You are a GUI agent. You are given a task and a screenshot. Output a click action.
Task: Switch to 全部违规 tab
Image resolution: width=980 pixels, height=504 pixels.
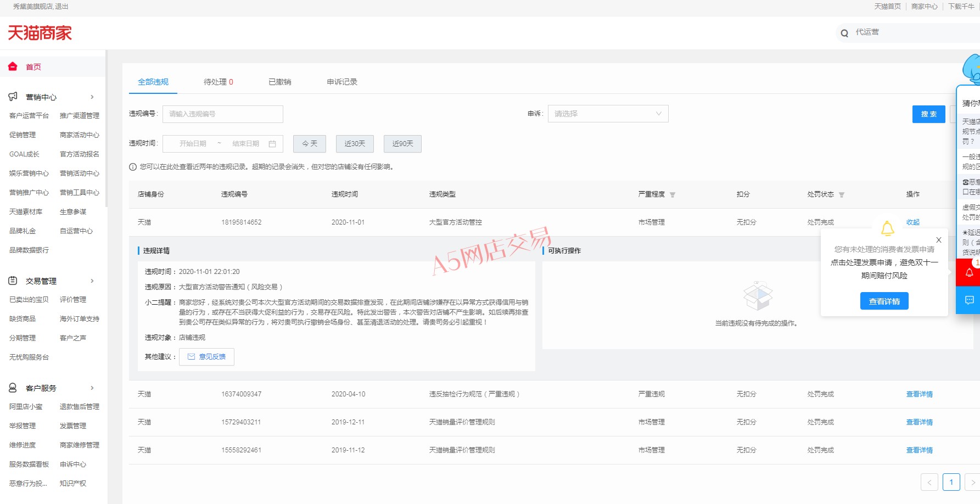[153, 82]
